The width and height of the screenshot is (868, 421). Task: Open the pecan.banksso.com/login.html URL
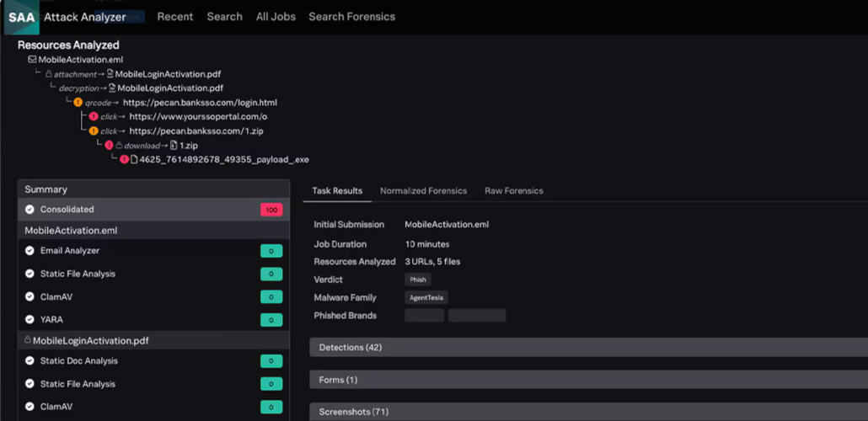coord(200,103)
